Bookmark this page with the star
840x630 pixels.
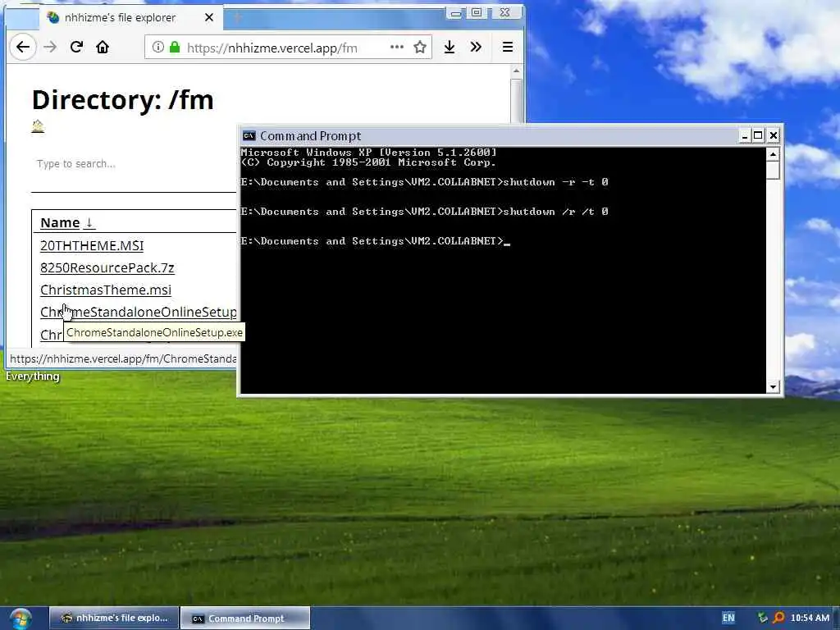pyautogui.click(x=420, y=47)
